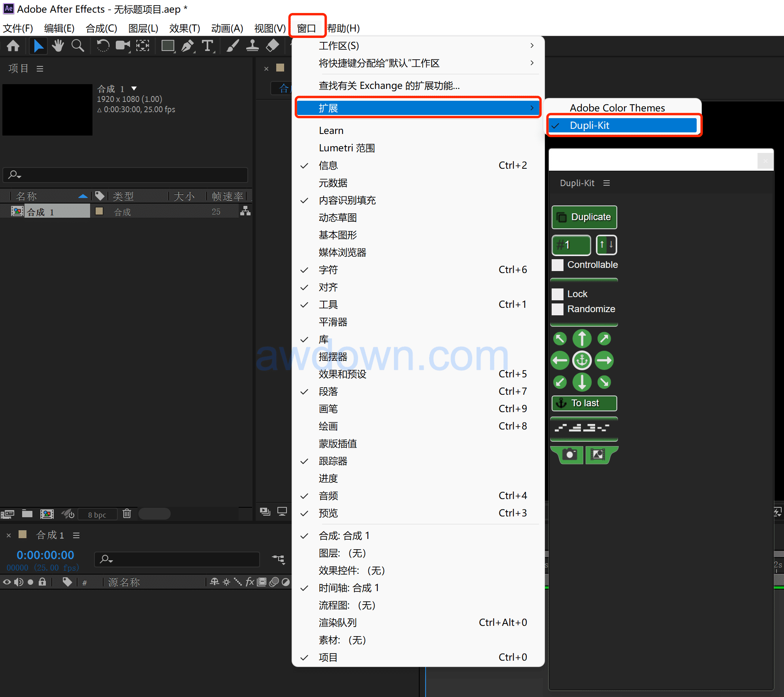Check the Lock checkbox in Dupli-Kit
The height and width of the screenshot is (697, 784).
pos(558,294)
